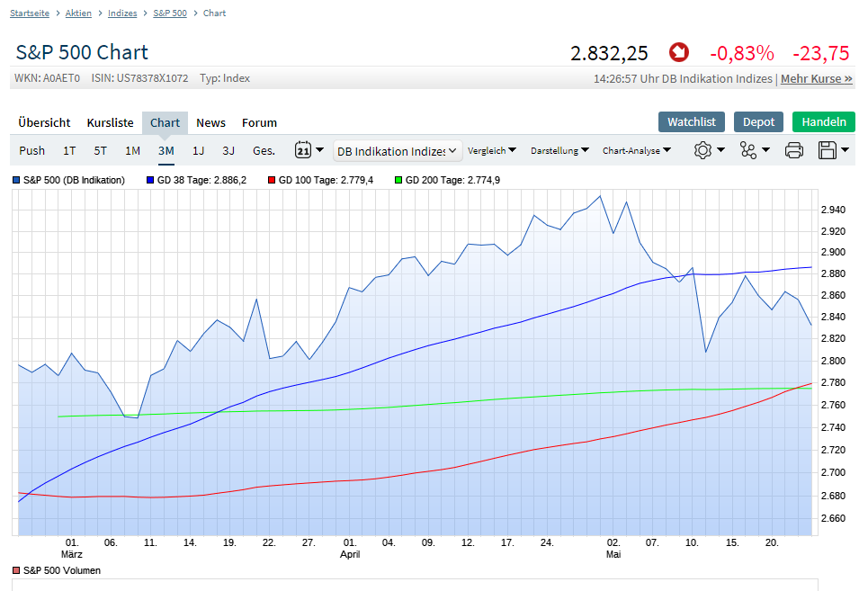The width and height of the screenshot is (868, 591).
Task: Open the chart settings gear menu
Action: [x=702, y=150]
